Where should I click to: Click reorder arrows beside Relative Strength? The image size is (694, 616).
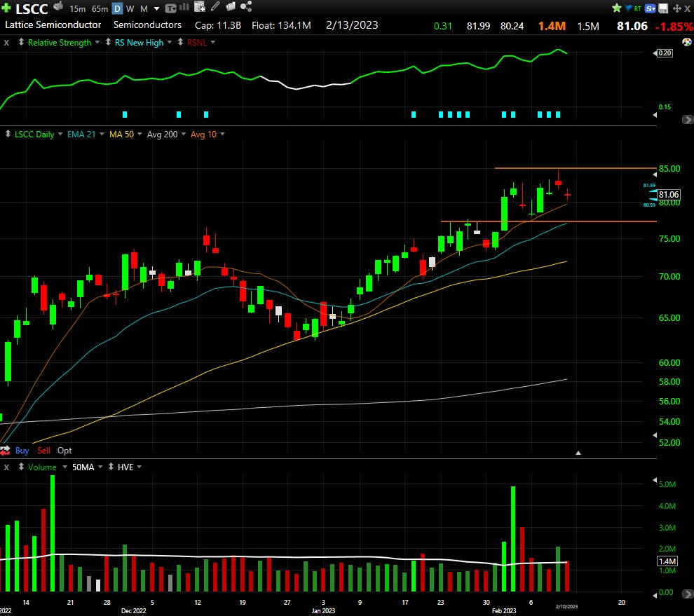(x=21, y=42)
